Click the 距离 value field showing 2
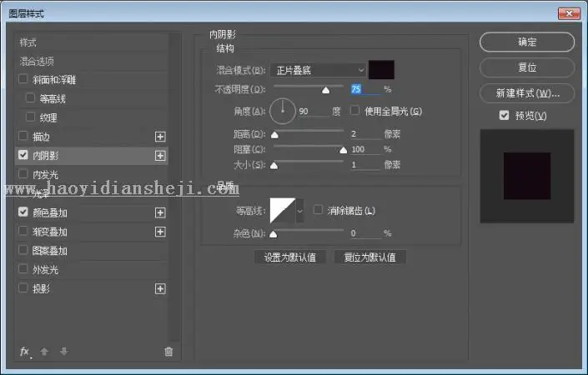 pos(365,133)
